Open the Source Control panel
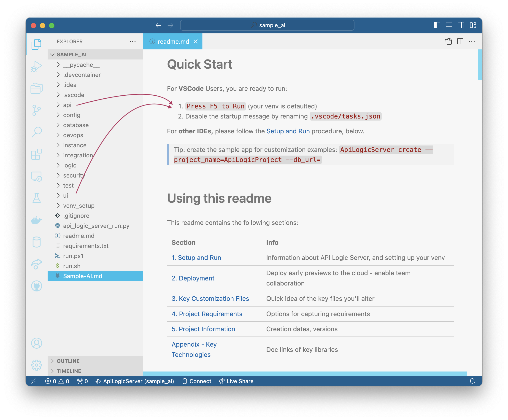This screenshot has height=420, width=508. pyautogui.click(x=37, y=110)
